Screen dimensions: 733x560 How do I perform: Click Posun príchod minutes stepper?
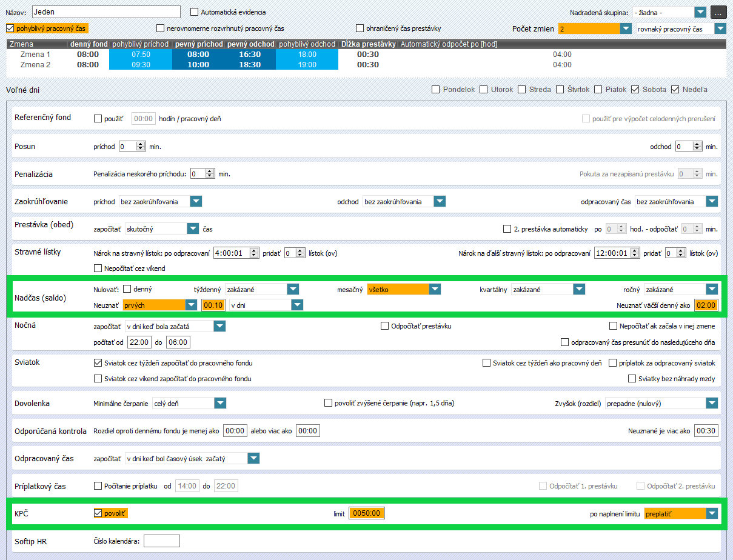click(x=141, y=147)
